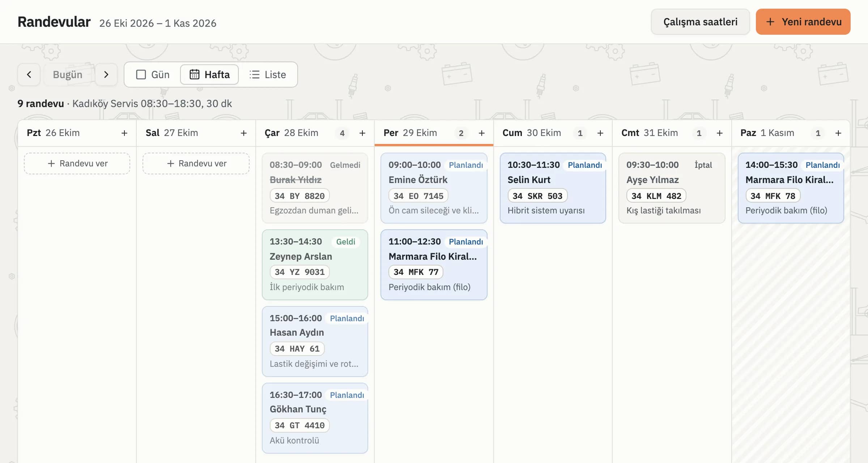This screenshot has height=463, width=868.
Task: Click Randevu ver under Sal 27 Ekim
Action: pos(196,163)
